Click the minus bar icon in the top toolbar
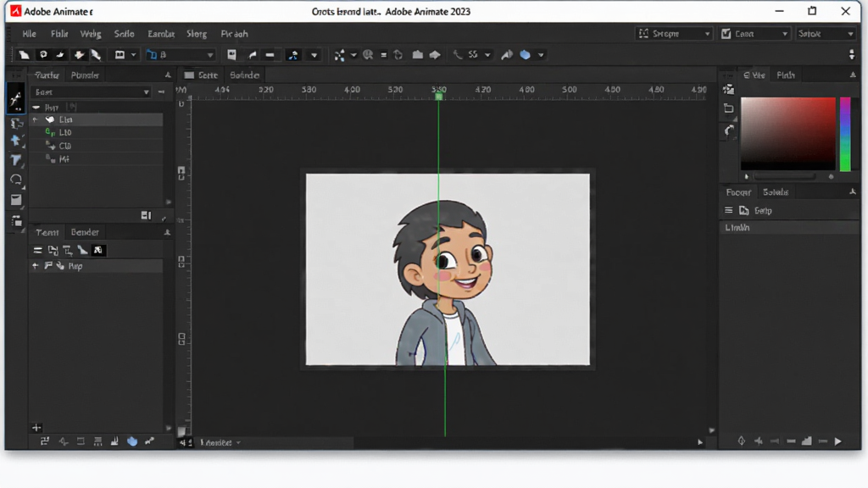868x488 pixels. click(x=270, y=55)
